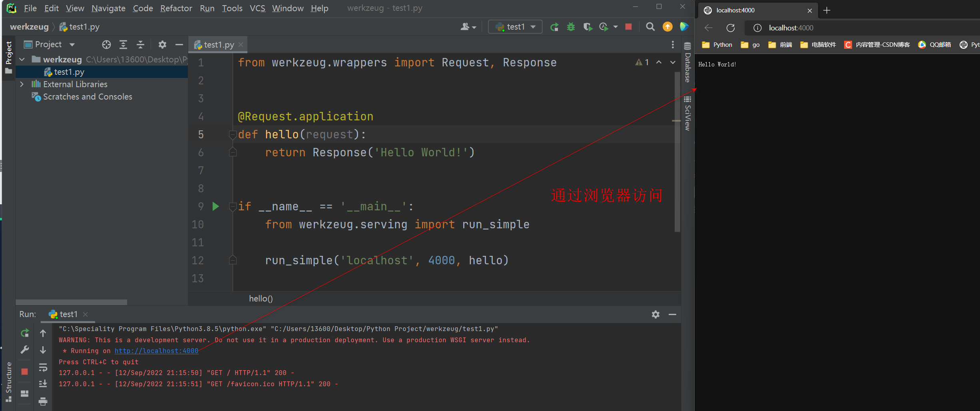Click hello() breadcrumb below editor
Screen dimensions: 980x411
pos(261,299)
